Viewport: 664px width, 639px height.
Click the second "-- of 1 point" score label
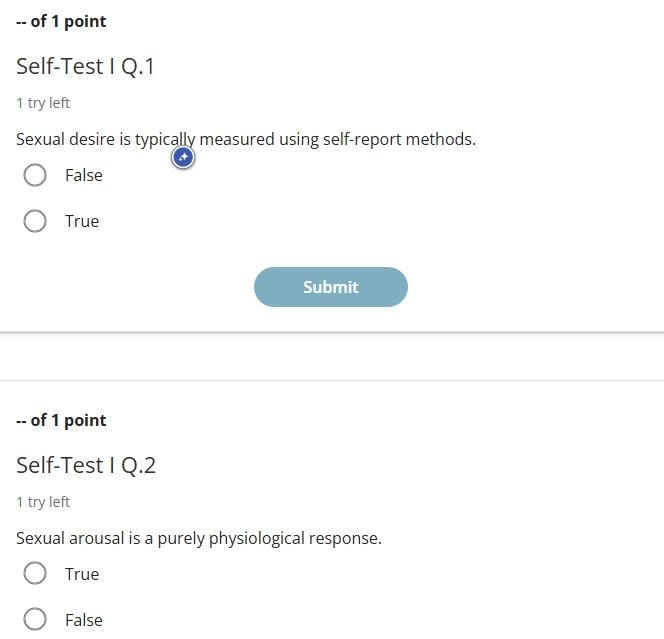61,420
